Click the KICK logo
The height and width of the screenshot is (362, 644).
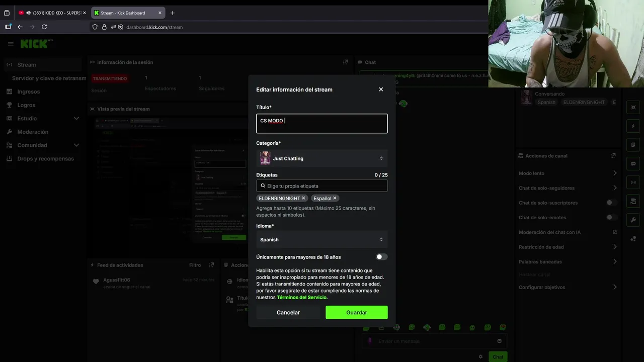point(34,44)
